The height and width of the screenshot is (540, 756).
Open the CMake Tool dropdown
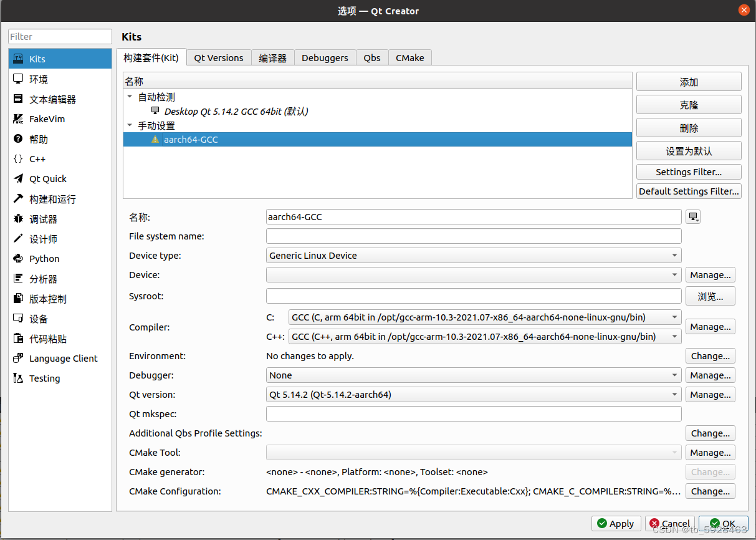pyautogui.click(x=474, y=453)
